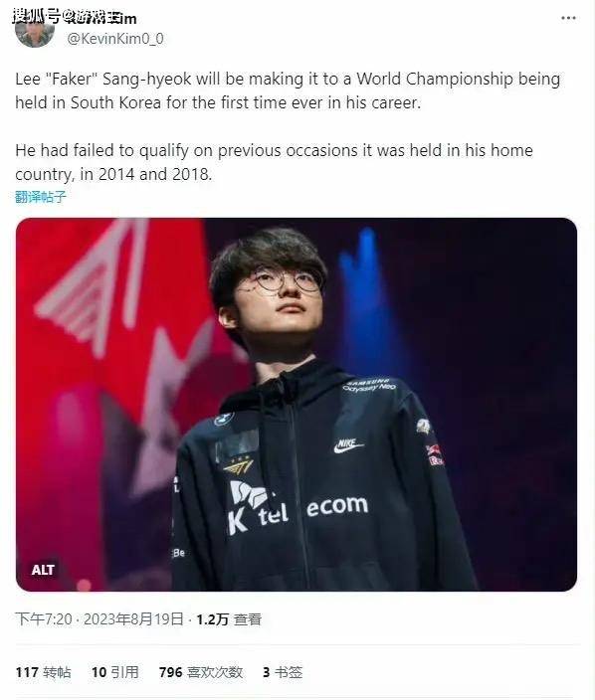Click the 下午7:20 post timestamp
Image resolution: width=595 pixels, height=700 pixels.
tap(44, 619)
